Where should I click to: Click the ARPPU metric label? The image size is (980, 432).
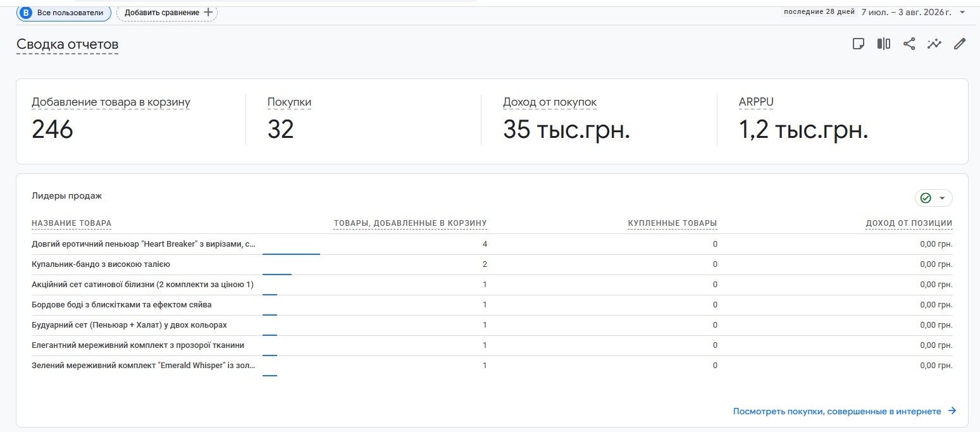756,102
